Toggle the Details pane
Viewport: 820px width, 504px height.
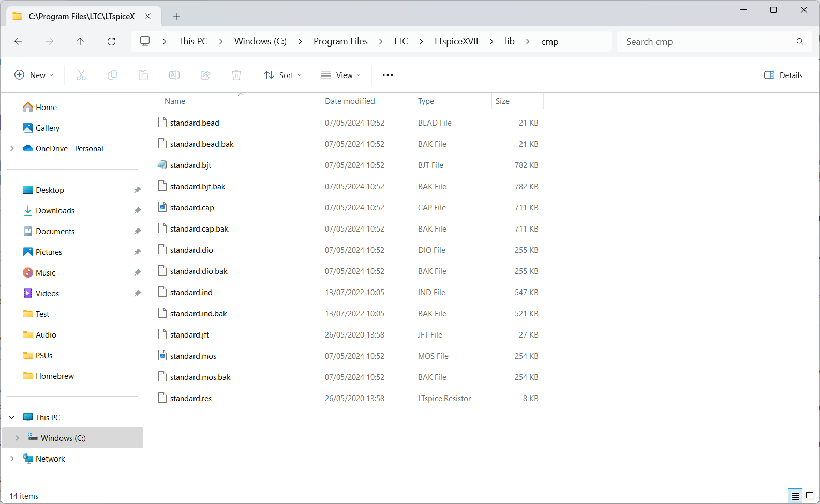tap(783, 75)
